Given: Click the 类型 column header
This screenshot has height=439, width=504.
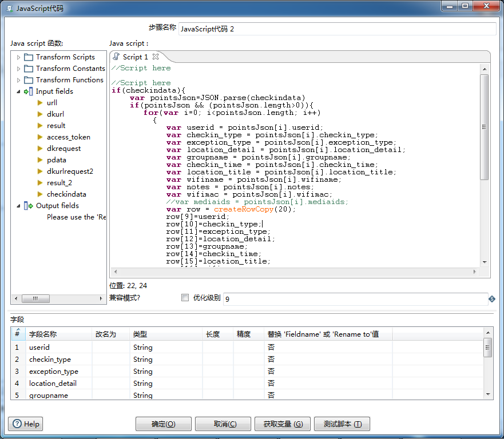Looking at the screenshot, I should [166, 334].
